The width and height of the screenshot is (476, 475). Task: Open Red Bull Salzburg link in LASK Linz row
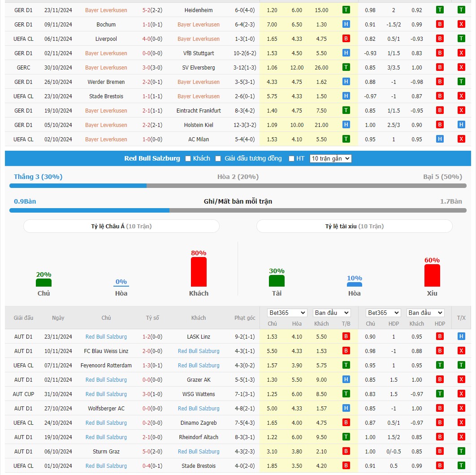tap(106, 336)
